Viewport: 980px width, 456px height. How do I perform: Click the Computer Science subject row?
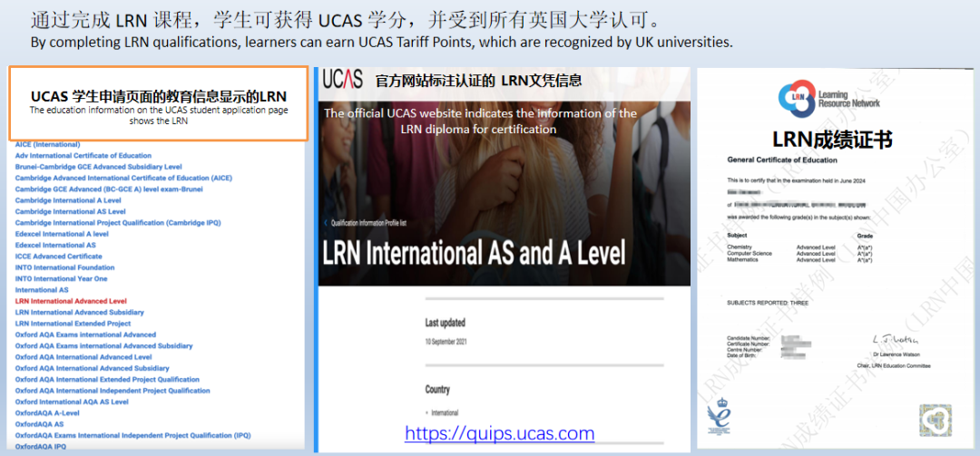[800, 254]
